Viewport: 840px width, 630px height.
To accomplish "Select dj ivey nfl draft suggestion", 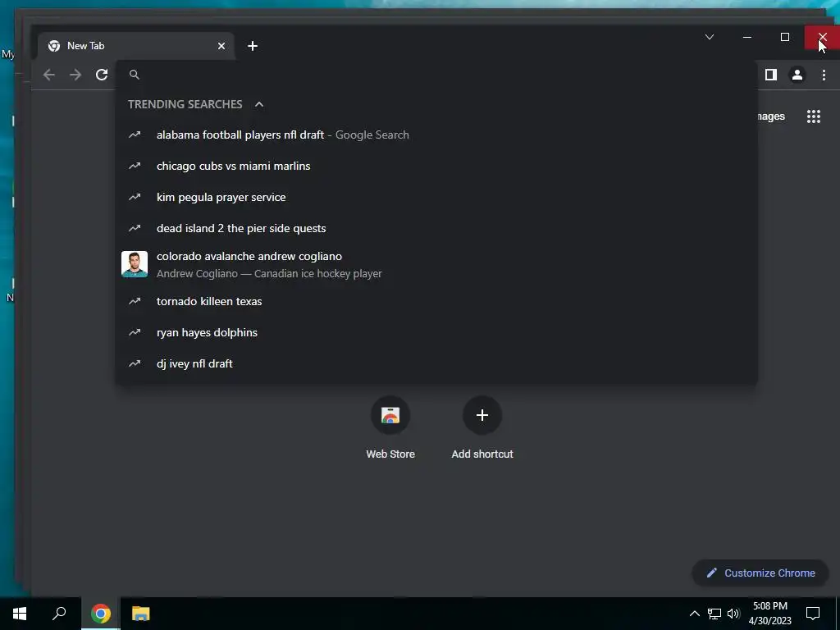I will 436,363.
